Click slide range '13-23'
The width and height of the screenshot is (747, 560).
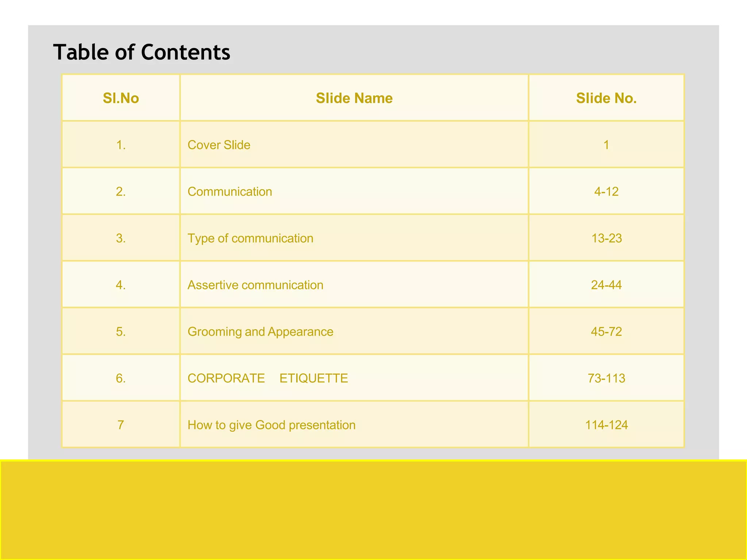coord(606,238)
